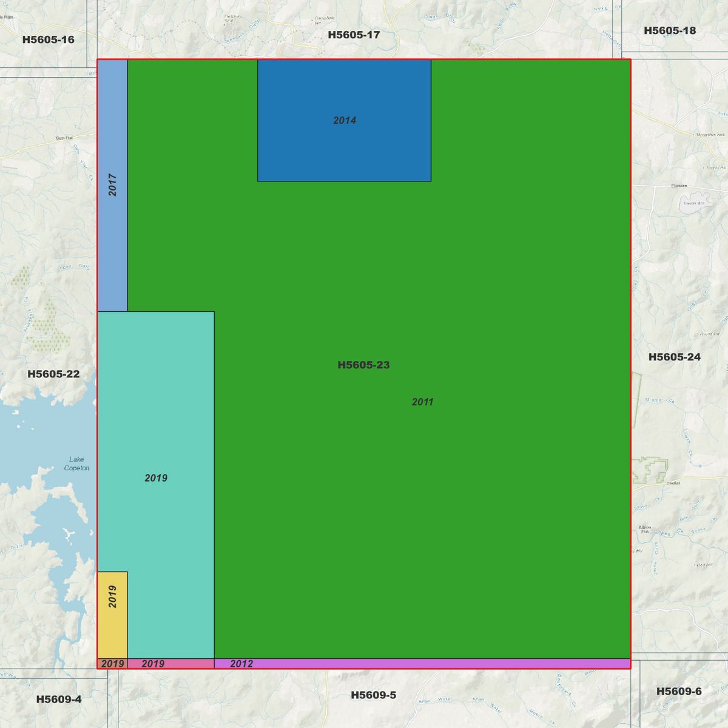
Task: Select the light blue 2017 strip
Action: [113, 185]
